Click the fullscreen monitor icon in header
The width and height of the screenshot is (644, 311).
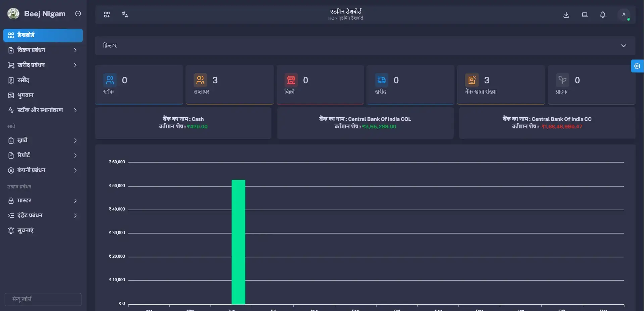584,15
